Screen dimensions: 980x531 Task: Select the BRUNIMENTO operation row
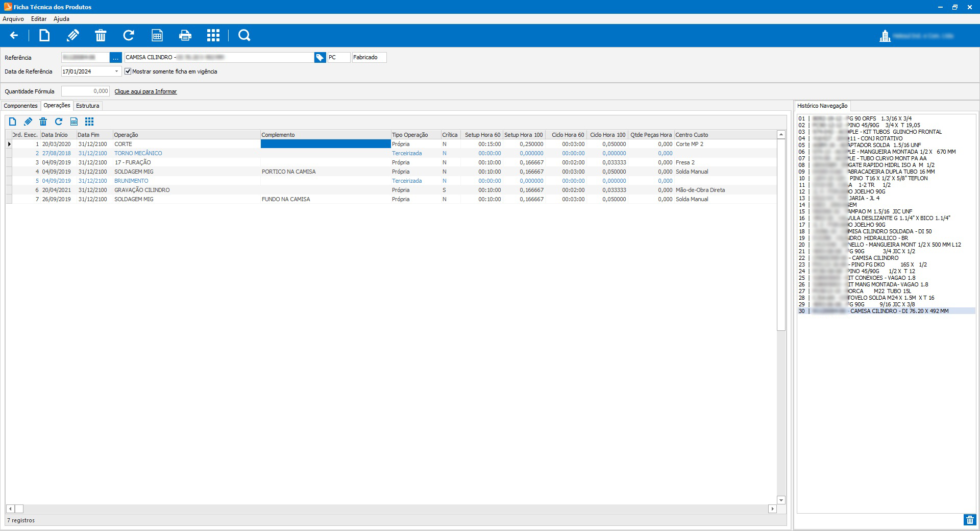click(391, 181)
